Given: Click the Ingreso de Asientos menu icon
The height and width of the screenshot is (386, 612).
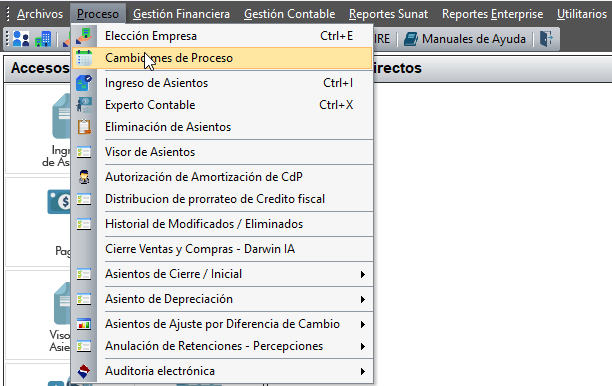Looking at the screenshot, I should coord(84,83).
